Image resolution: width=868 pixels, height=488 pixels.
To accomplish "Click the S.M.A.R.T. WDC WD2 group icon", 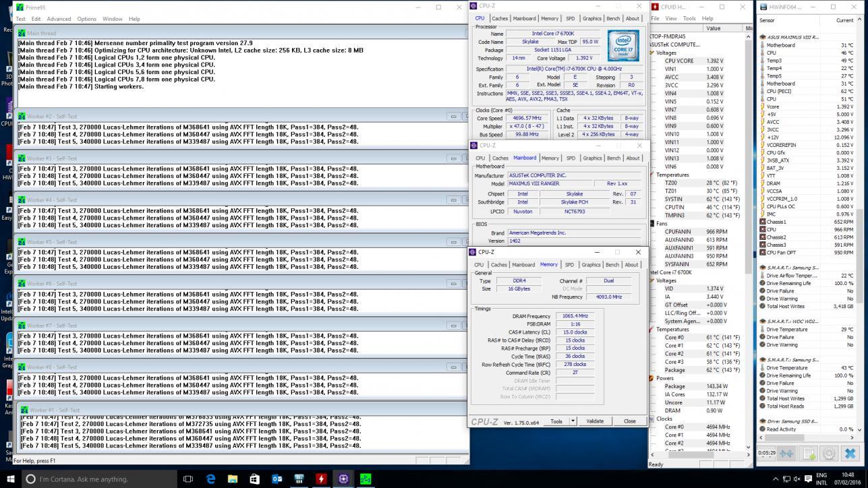I will point(762,322).
